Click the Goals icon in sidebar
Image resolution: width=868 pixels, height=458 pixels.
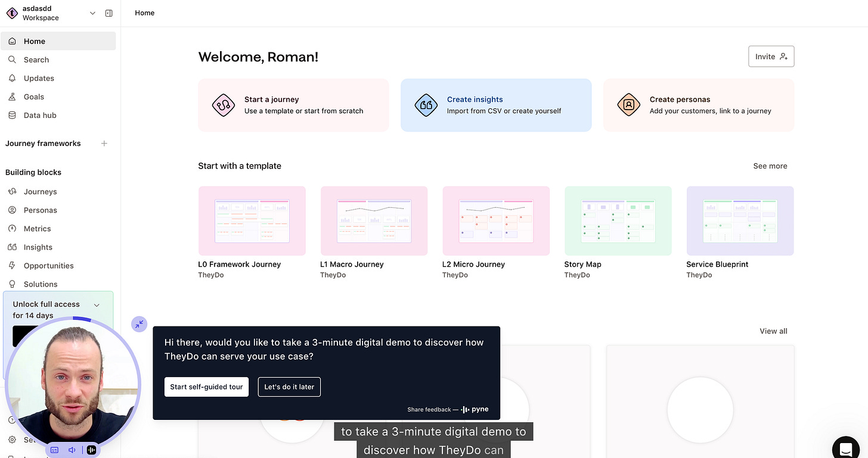point(12,96)
